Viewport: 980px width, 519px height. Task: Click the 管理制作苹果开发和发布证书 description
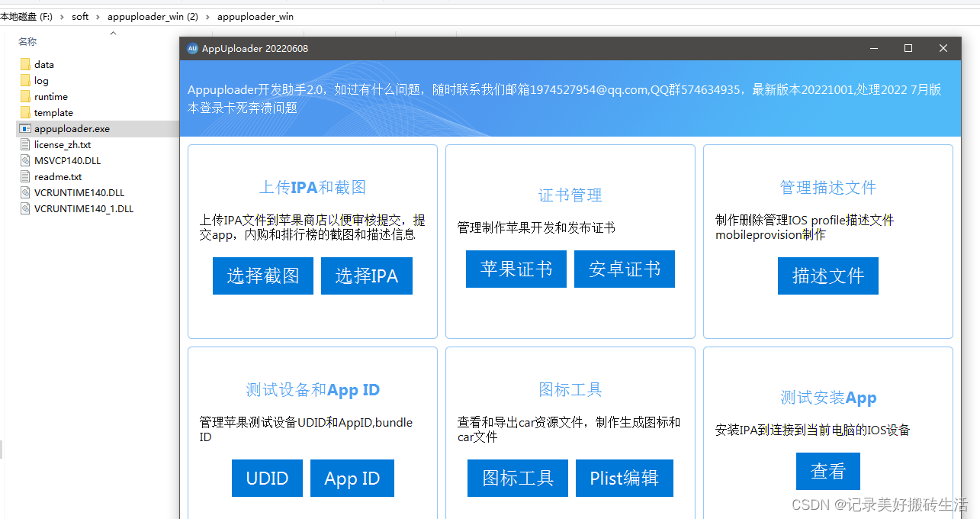click(536, 227)
